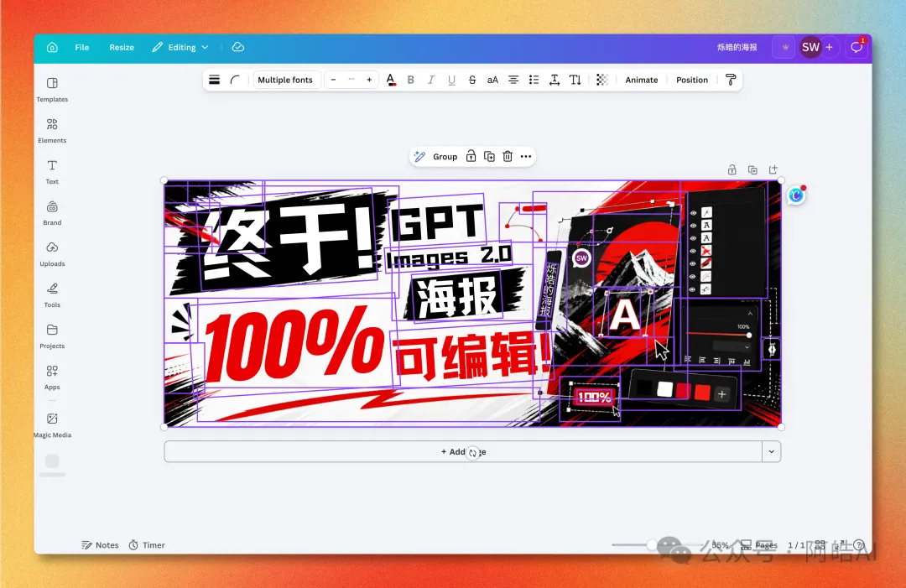Increase font size with plus button
This screenshot has height=588, width=906.
coord(369,80)
